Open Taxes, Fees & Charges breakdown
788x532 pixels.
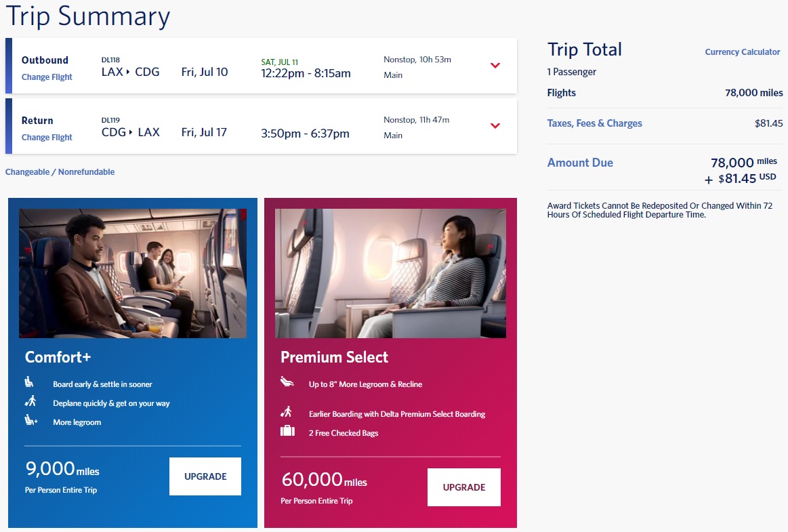point(594,123)
